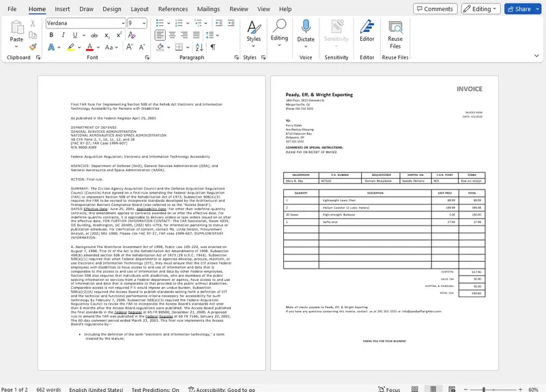
Task: Toggle Subscript formatting
Action: [x=107, y=35]
